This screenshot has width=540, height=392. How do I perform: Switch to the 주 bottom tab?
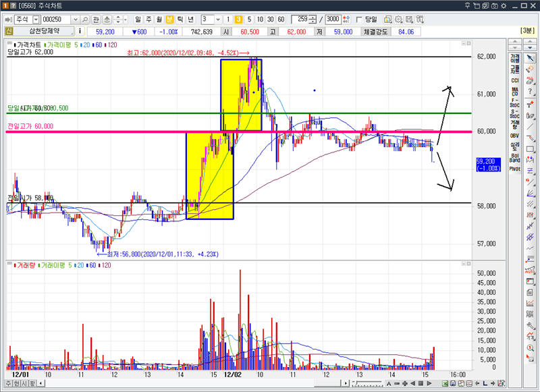[8, 383]
